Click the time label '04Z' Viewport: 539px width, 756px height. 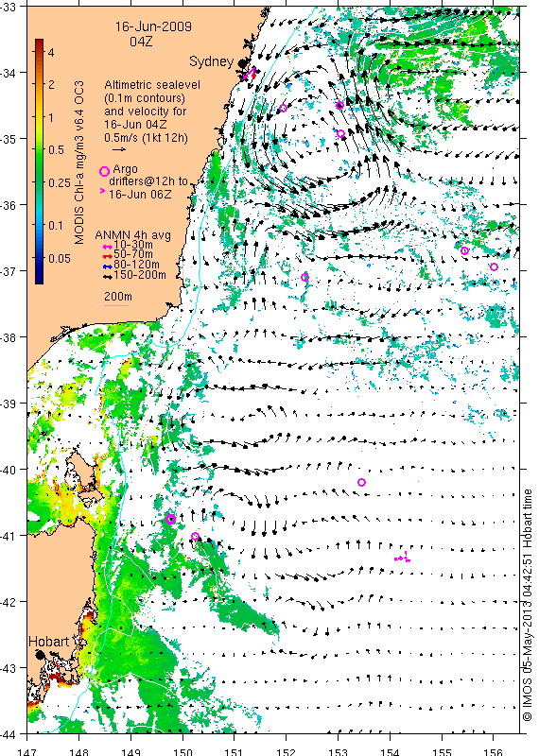(x=141, y=42)
